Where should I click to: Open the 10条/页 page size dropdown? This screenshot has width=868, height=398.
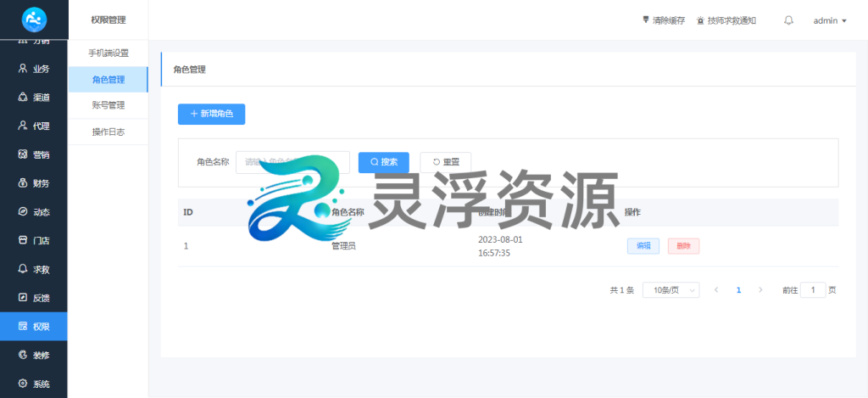(x=671, y=290)
